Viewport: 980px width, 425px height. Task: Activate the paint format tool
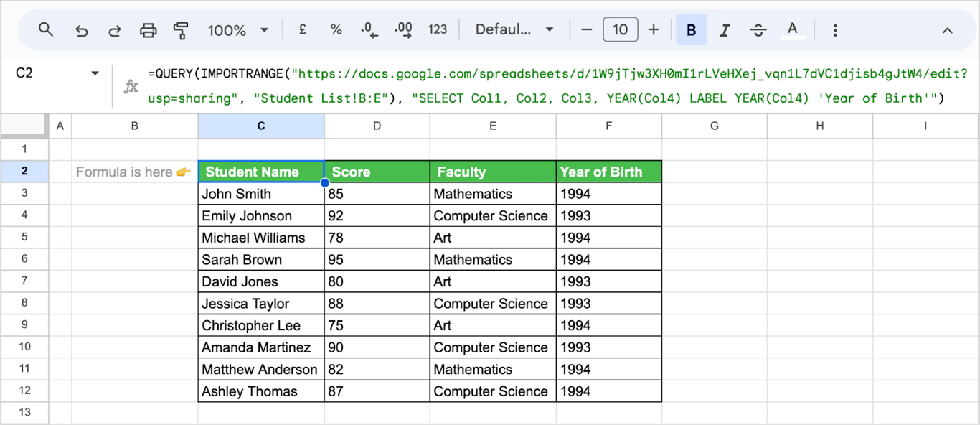click(x=181, y=30)
